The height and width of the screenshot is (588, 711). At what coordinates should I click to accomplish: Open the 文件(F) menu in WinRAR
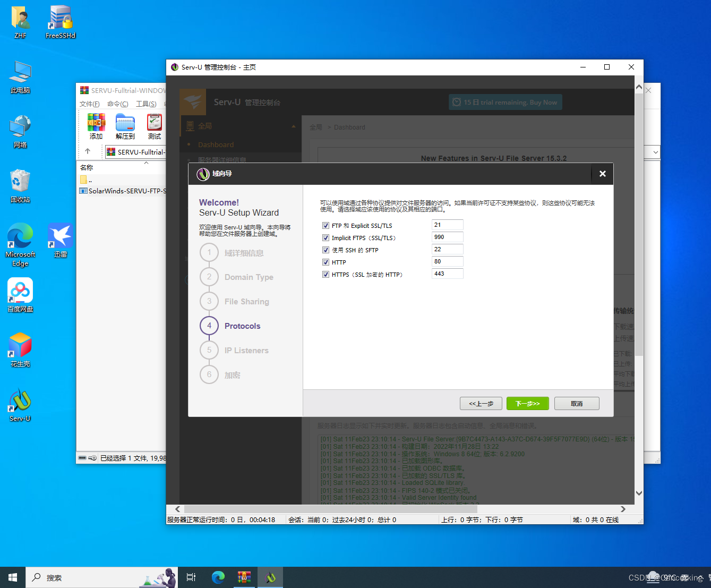(90, 104)
